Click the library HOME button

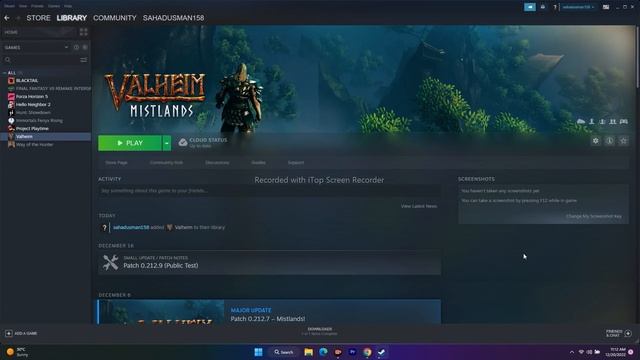pyautogui.click(x=39, y=32)
